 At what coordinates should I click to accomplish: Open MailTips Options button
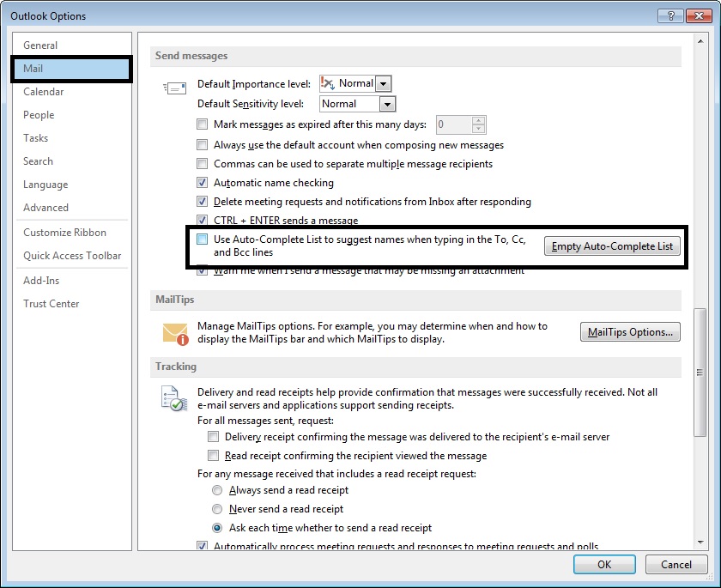click(x=630, y=332)
